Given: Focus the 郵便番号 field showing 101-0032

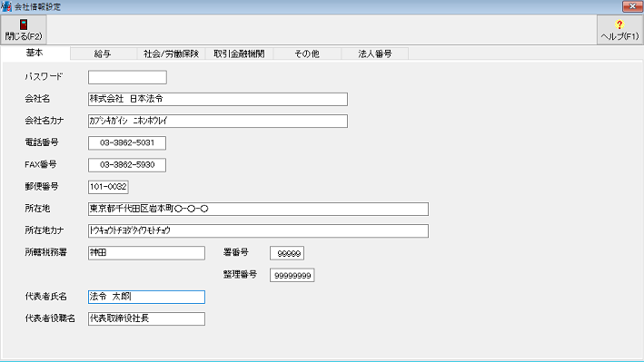Looking at the screenshot, I should (108, 187).
